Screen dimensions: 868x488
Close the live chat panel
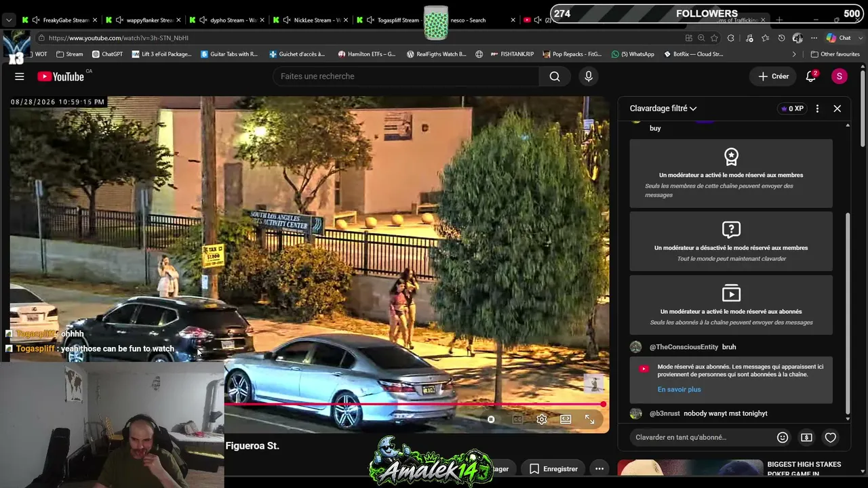coord(837,108)
